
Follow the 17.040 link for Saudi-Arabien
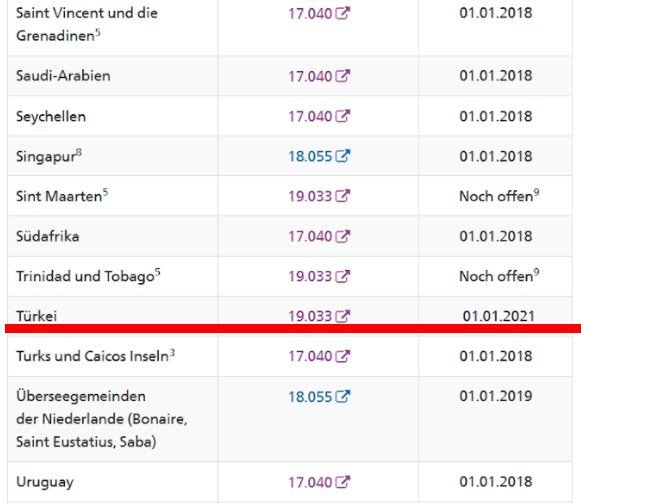[310, 76]
